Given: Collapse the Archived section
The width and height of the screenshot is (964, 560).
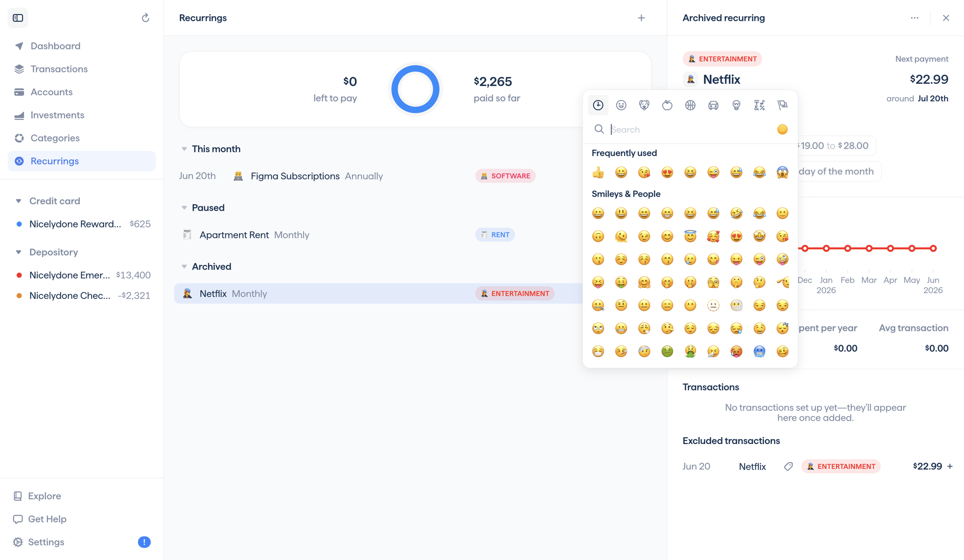Looking at the screenshot, I should tap(184, 267).
